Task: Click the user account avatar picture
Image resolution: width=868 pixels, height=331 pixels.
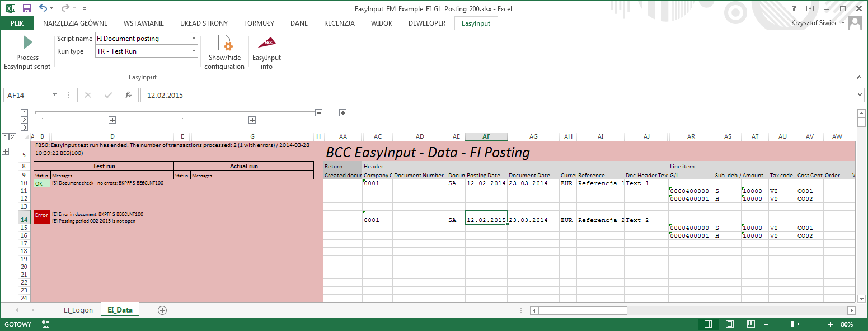Action: (x=855, y=23)
